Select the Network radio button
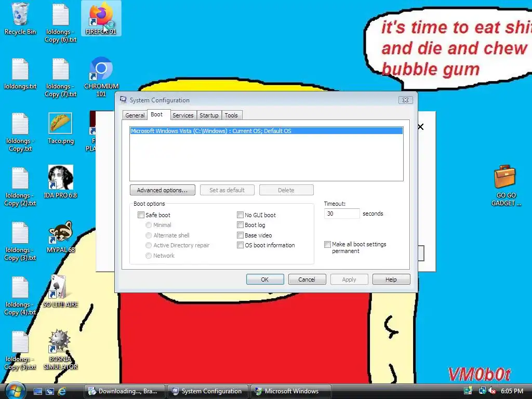This screenshot has width=532, height=399. pos(148,256)
